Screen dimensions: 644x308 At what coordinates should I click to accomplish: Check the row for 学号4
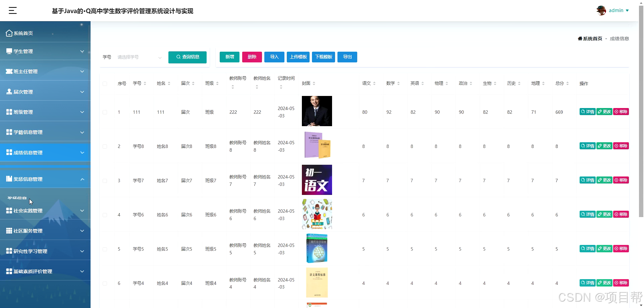(x=105, y=284)
